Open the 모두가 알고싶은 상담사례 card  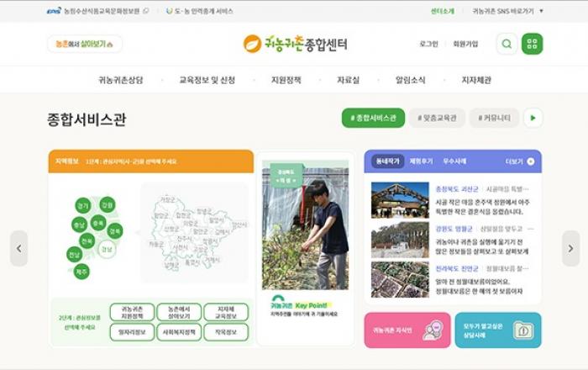click(x=498, y=330)
